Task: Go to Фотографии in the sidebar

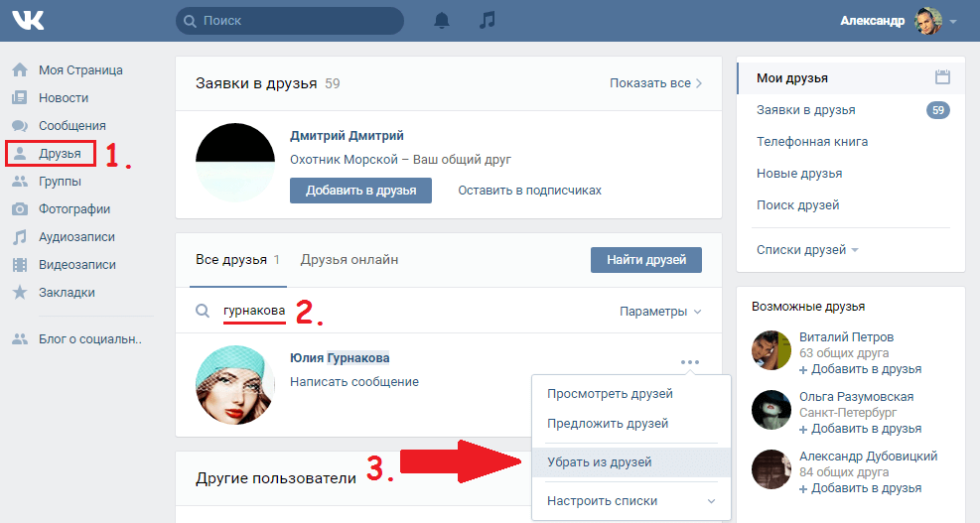Action: pyautogui.click(x=73, y=209)
